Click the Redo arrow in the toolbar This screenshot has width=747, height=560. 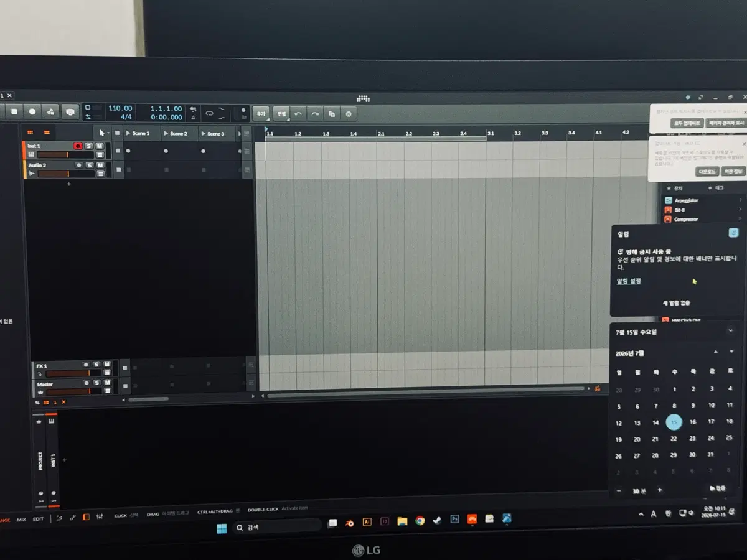(315, 114)
